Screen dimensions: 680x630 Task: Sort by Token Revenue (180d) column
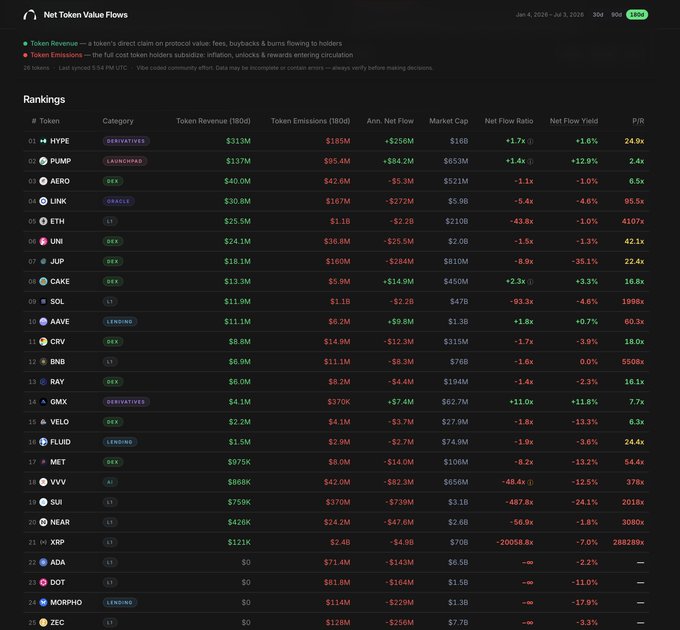coord(213,121)
